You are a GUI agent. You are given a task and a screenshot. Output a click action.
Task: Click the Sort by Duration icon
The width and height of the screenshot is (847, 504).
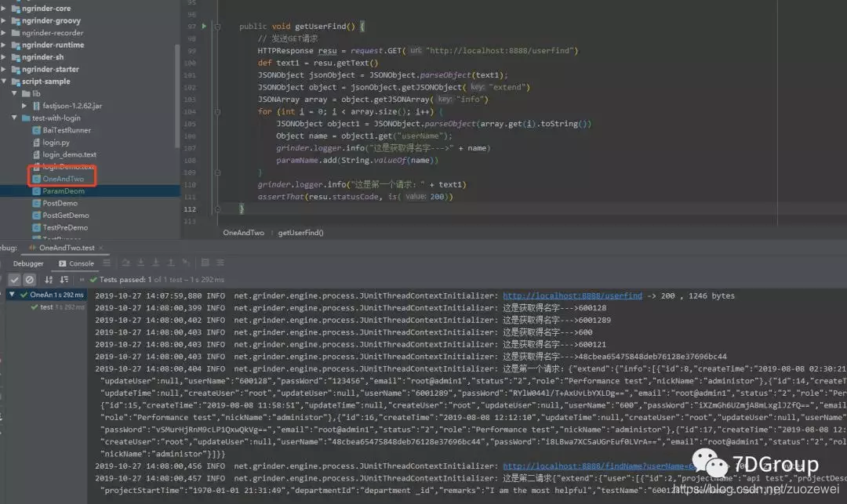tap(64, 280)
